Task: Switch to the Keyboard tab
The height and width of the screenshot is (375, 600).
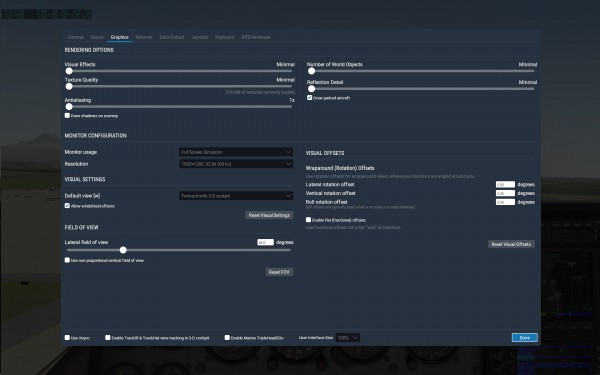Action: pyautogui.click(x=224, y=37)
